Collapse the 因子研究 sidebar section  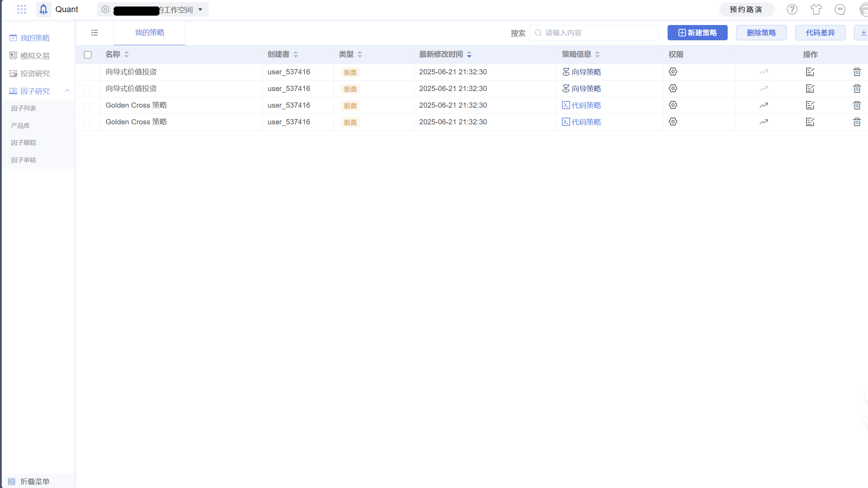click(x=67, y=91)
